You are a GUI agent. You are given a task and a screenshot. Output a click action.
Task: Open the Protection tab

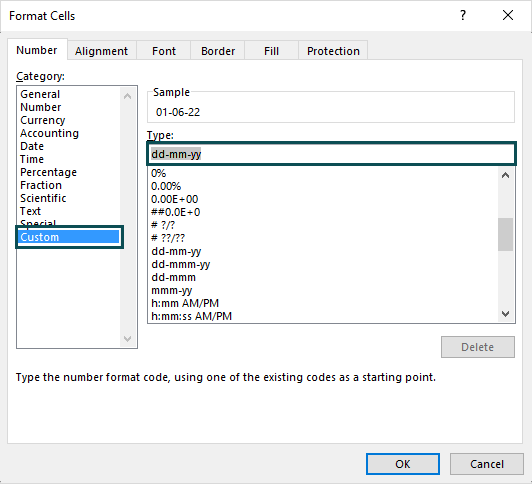pyautogui.click(x=333, y=51)
